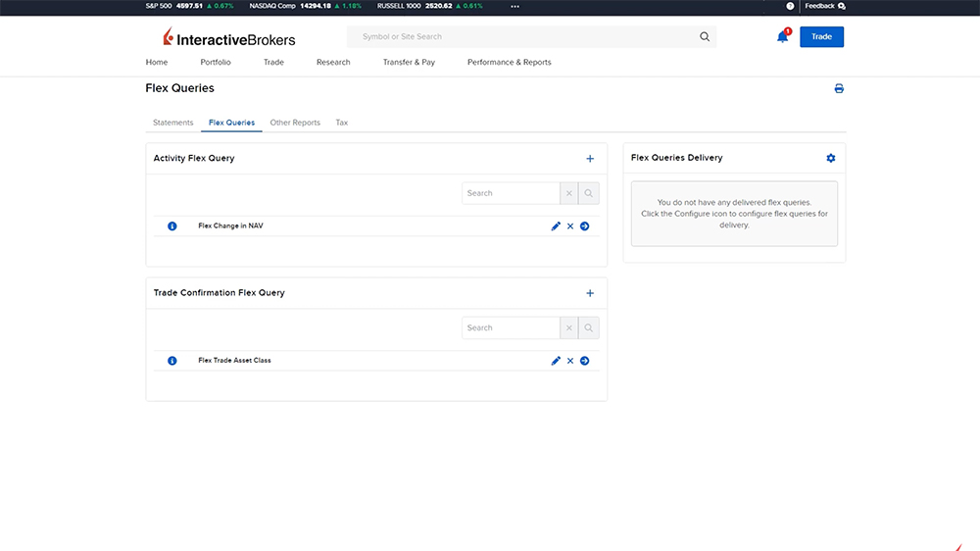
Task: Switch to the Other Reports tab
Action: tap(295, 123)
